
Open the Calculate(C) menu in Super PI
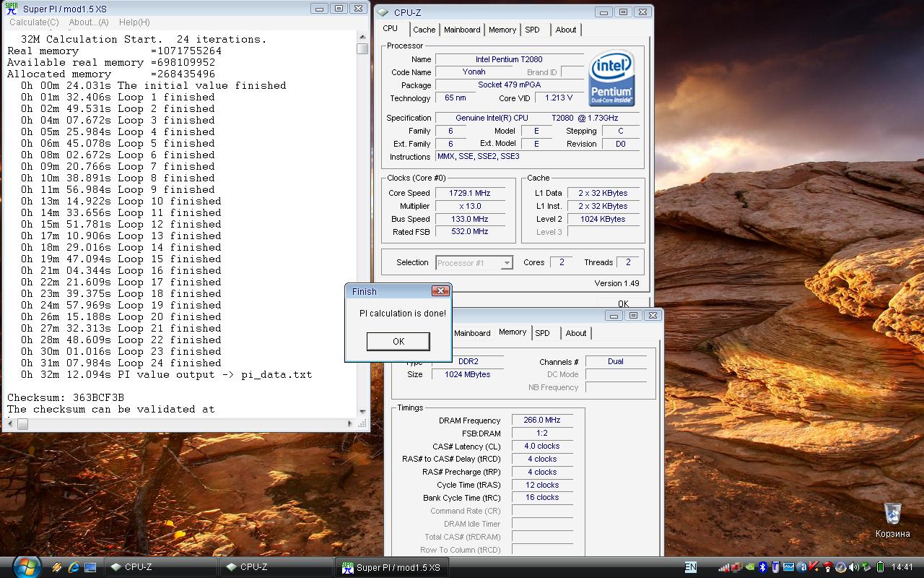(x=34, y=22)
